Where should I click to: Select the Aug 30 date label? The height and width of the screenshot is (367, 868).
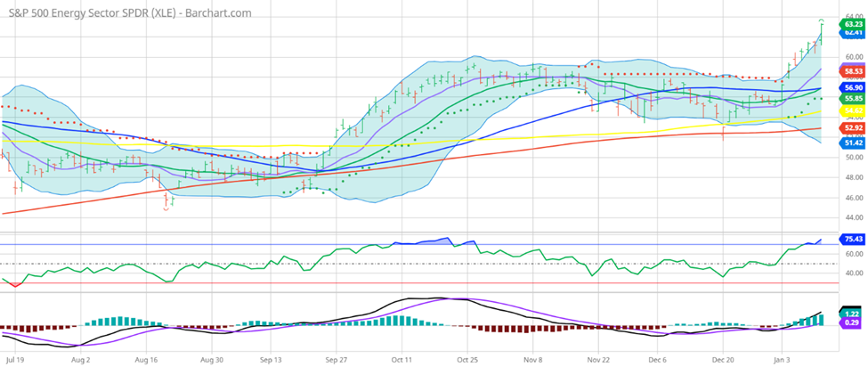click(x=212, y=359)
